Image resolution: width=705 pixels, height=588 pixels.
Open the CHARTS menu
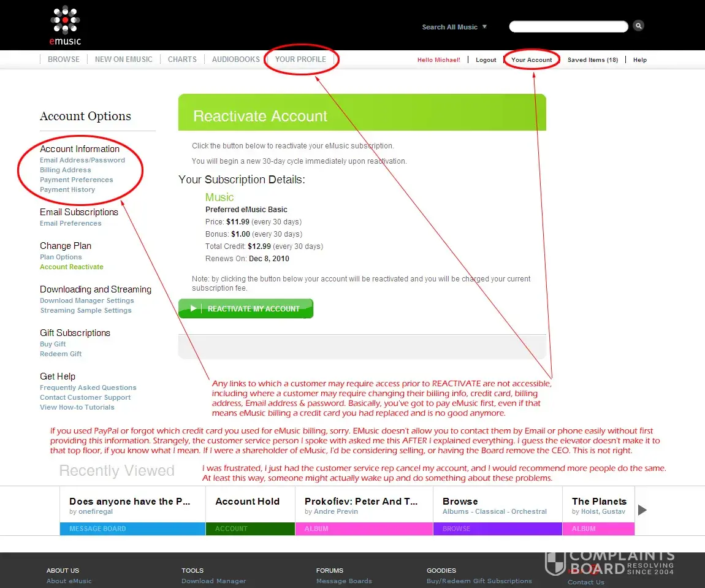(x=182, y=59)
